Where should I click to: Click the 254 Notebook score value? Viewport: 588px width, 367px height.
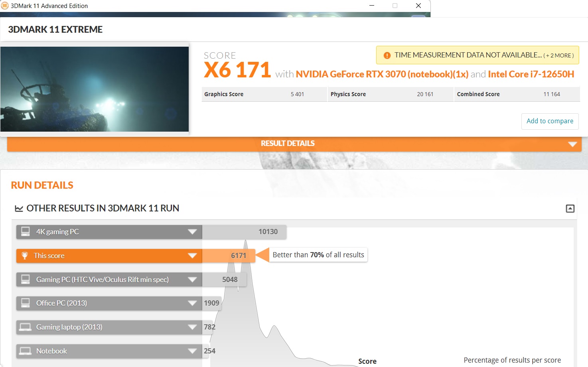[209, 351]
